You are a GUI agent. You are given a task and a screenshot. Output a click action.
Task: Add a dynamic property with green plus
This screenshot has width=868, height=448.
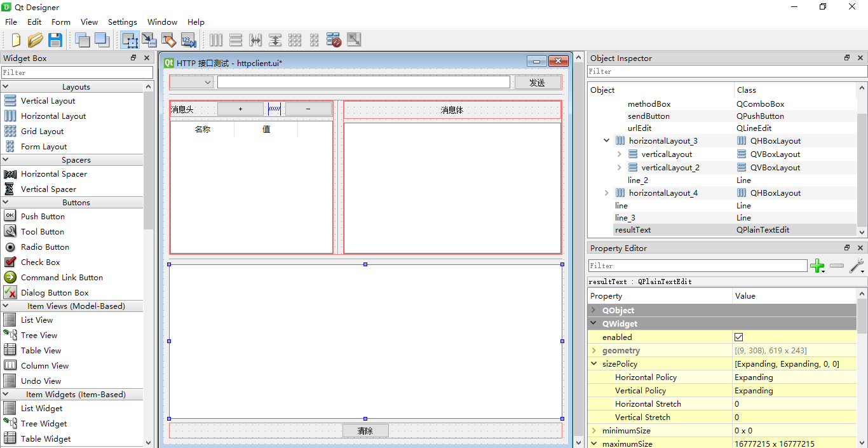pyautogui.click(x=817, y=266)
